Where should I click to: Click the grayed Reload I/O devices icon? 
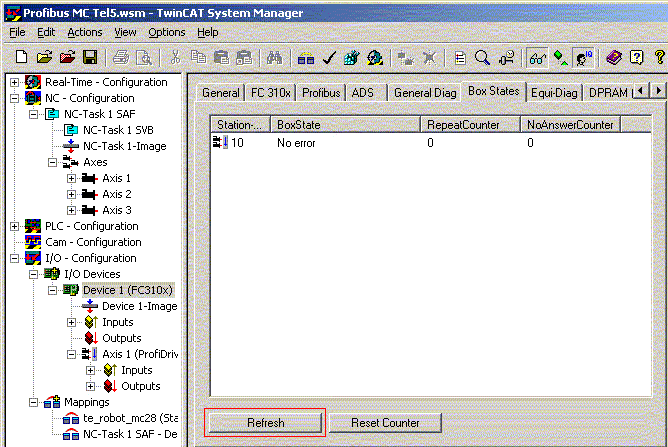tap(406, 57)
